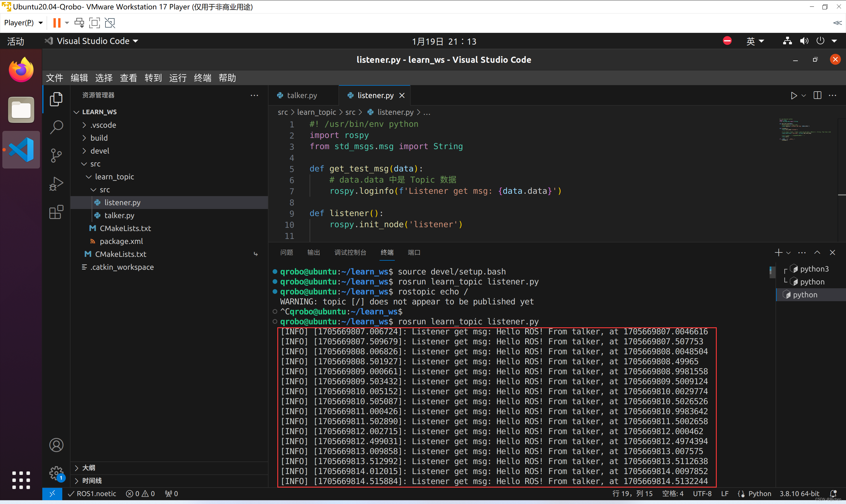Select talker.py in the file tree
This screenshot has height=504, width=846.
click(119, 215)
